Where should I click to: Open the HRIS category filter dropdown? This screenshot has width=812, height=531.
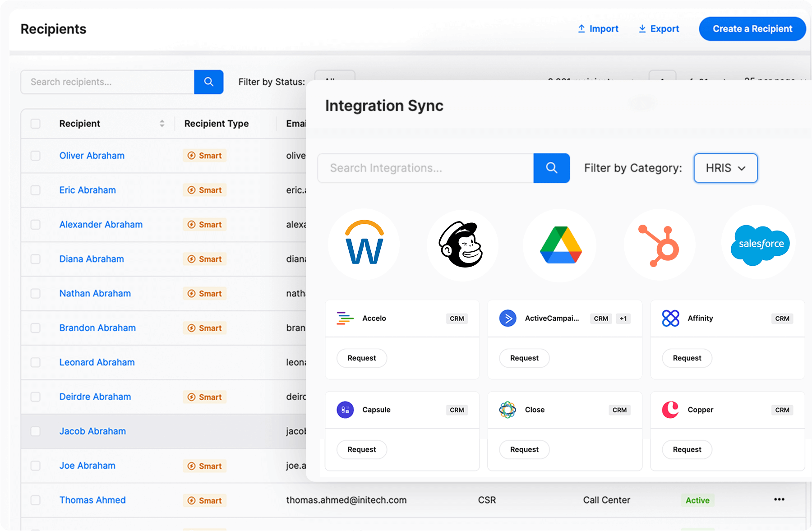coord(725,168)
